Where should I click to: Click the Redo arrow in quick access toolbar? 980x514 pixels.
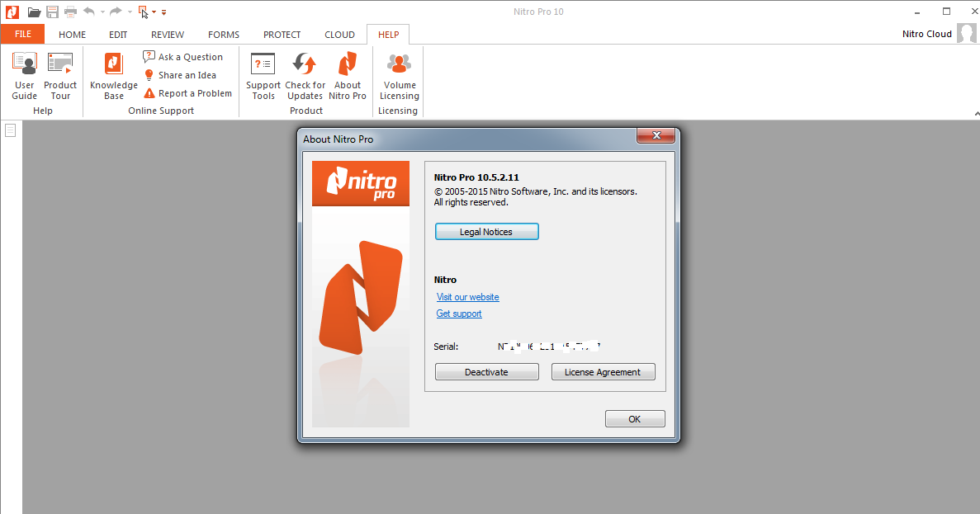tap(116, 12)
